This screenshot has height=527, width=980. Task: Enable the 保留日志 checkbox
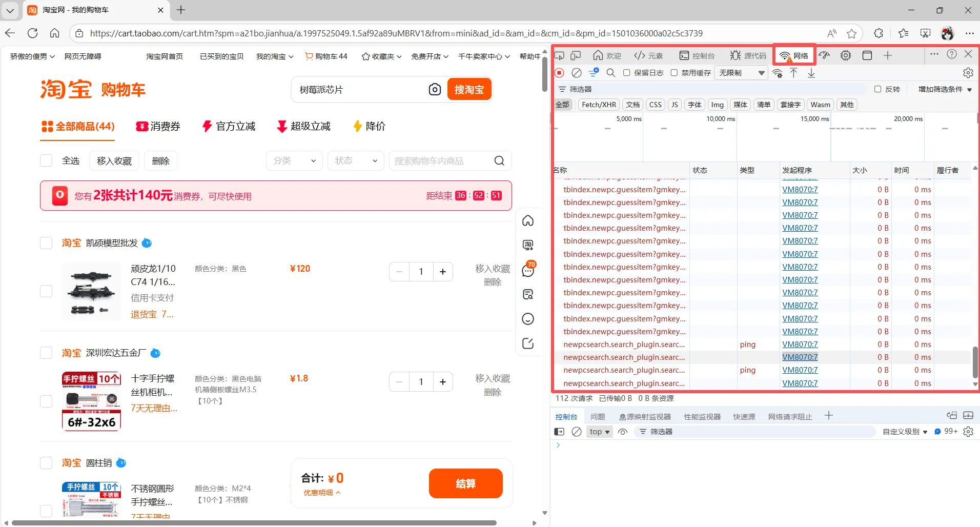626,73
